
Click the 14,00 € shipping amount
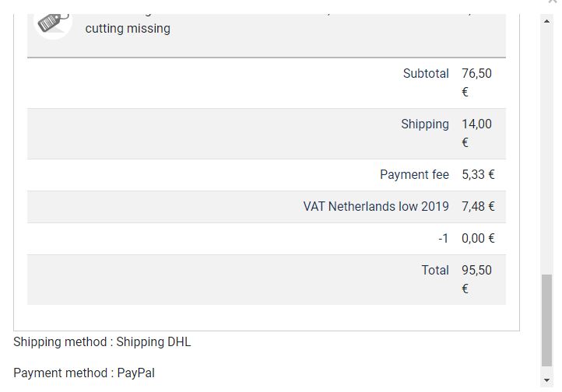[x=476, y=133]
